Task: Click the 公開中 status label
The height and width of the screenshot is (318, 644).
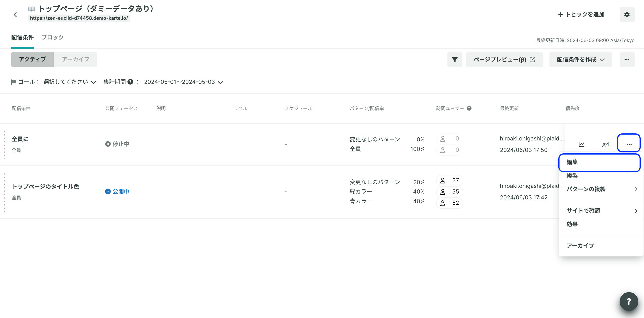Action: click(x=121, y=191)
